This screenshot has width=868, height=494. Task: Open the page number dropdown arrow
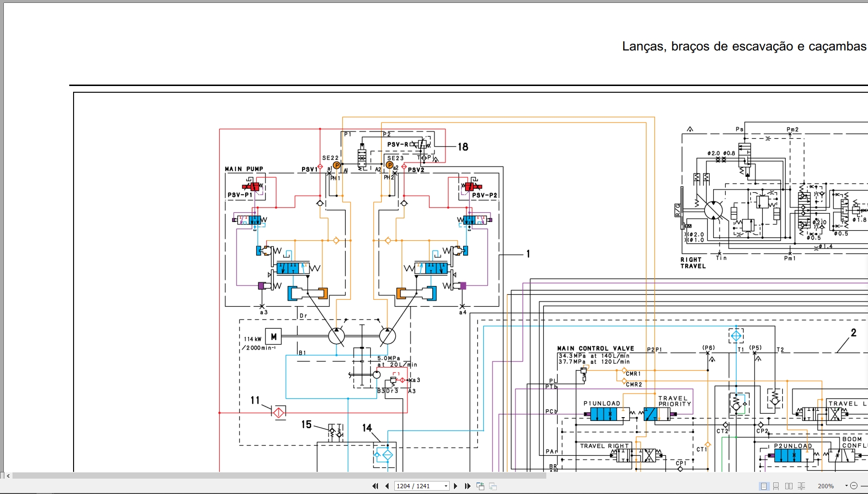point(446,486)
